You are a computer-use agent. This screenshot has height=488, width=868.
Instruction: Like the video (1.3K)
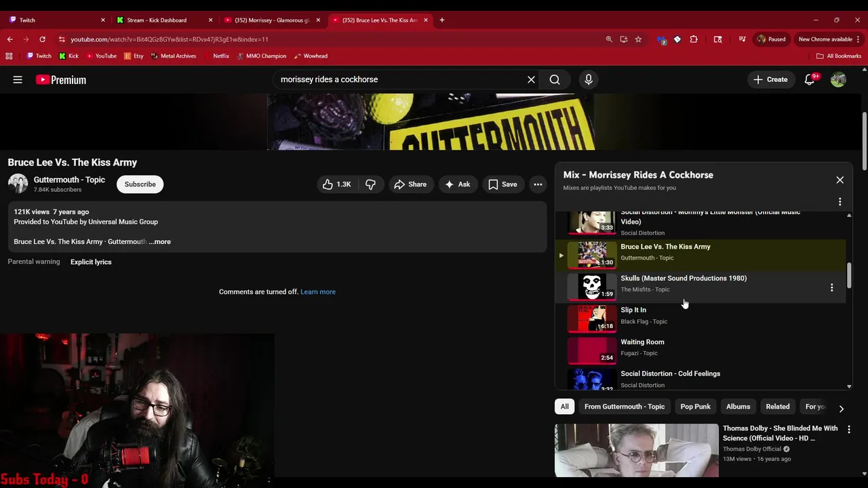click(337, 184)
